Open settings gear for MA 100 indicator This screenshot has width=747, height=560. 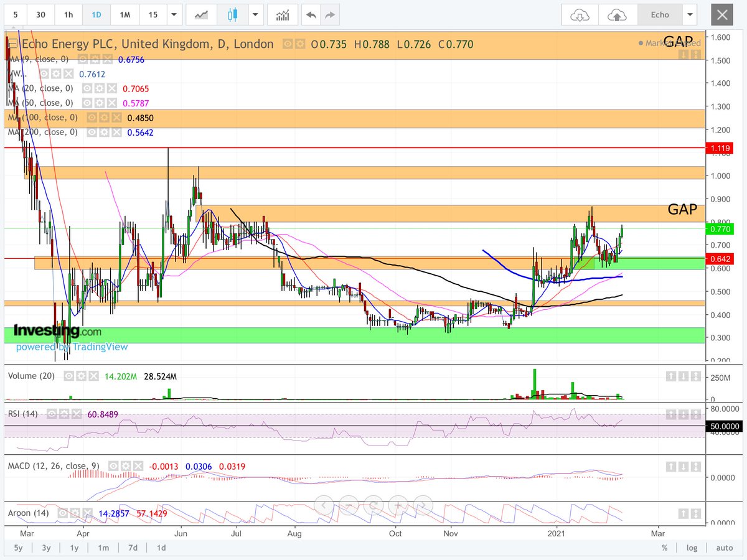pos(103,117)
